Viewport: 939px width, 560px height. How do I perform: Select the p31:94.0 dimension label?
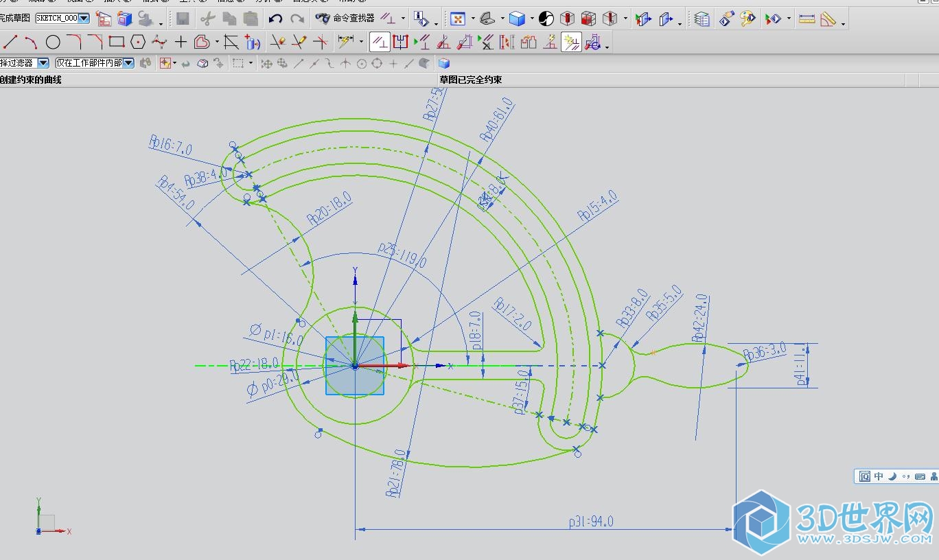[x=591, y=522]
